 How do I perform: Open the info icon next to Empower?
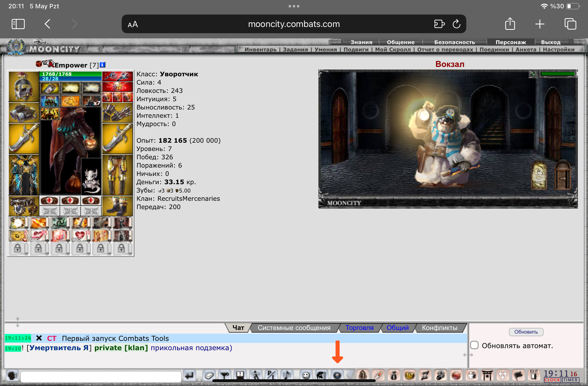point(102,65)
